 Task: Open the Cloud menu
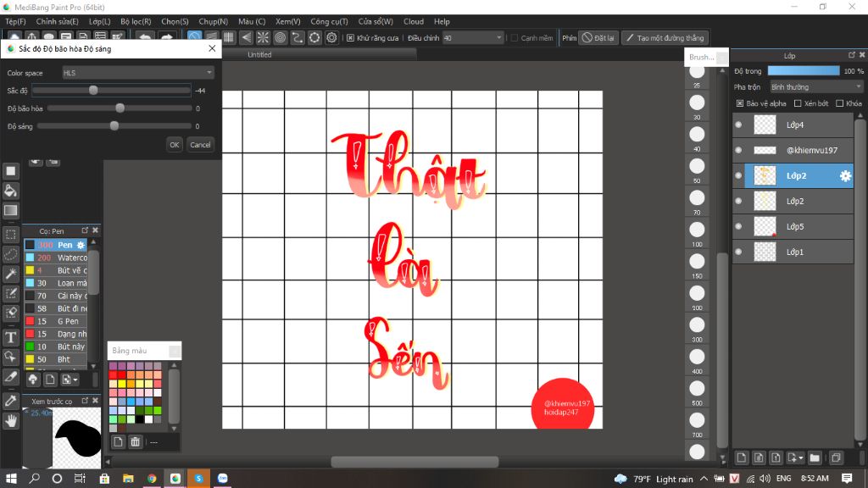tap(414, 21)
